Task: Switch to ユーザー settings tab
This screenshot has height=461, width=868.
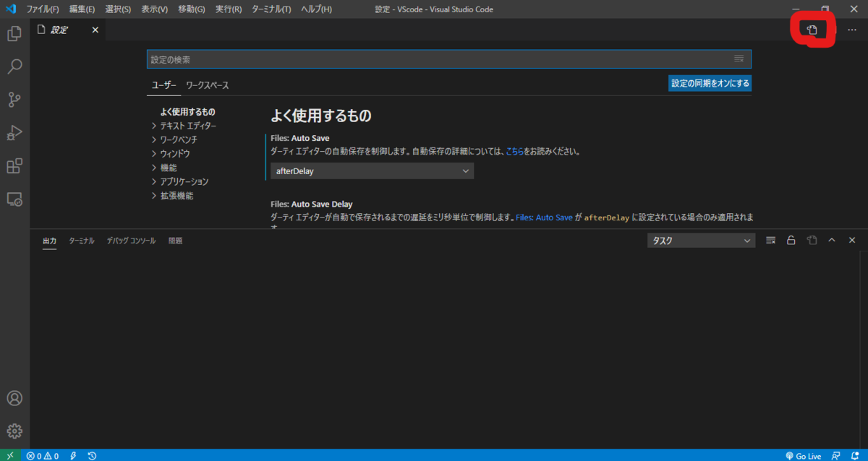Action: pyautogui.click(x=163, y=85)
